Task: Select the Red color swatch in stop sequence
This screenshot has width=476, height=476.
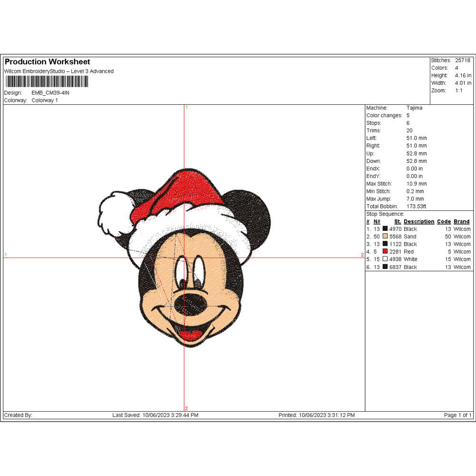Action: (x=385, y=251)
